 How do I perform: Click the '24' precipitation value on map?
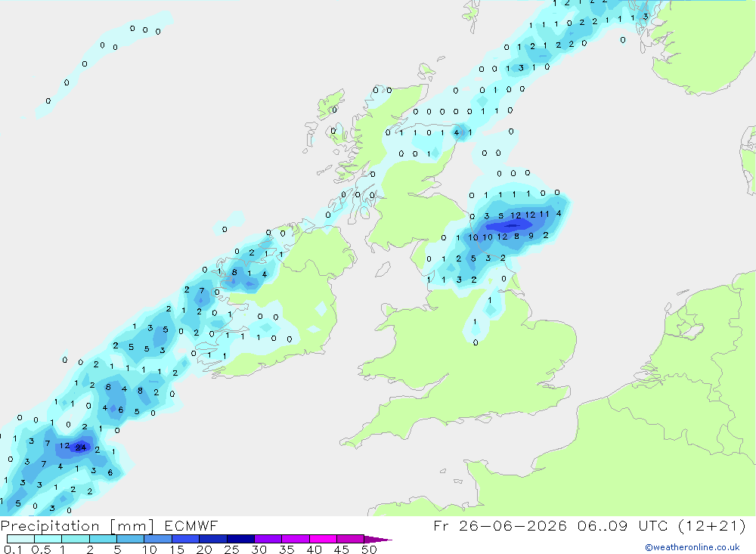point(81,447)
